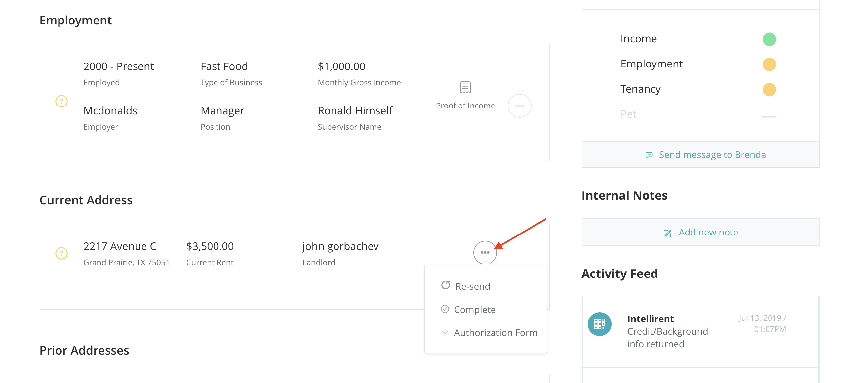Choose Re-send from the dropdown menu
This screenshot has width=868, height=383.
point(472,286)
